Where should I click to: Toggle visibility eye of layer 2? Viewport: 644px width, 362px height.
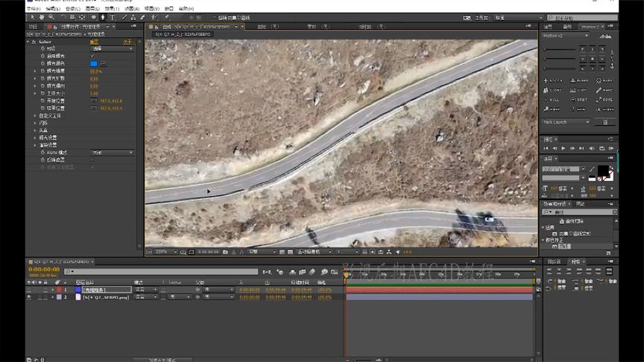pos(30,296)
